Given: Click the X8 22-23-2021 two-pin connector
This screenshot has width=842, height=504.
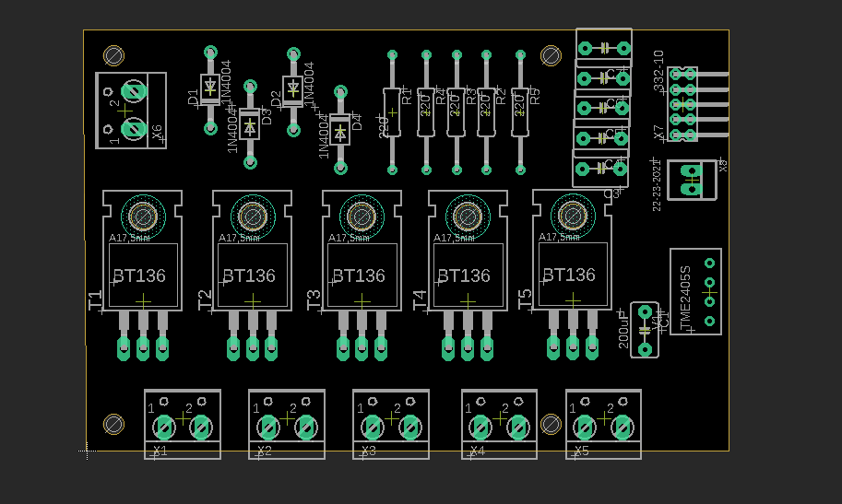Looking at the screenshot, I should click(691, 179).
